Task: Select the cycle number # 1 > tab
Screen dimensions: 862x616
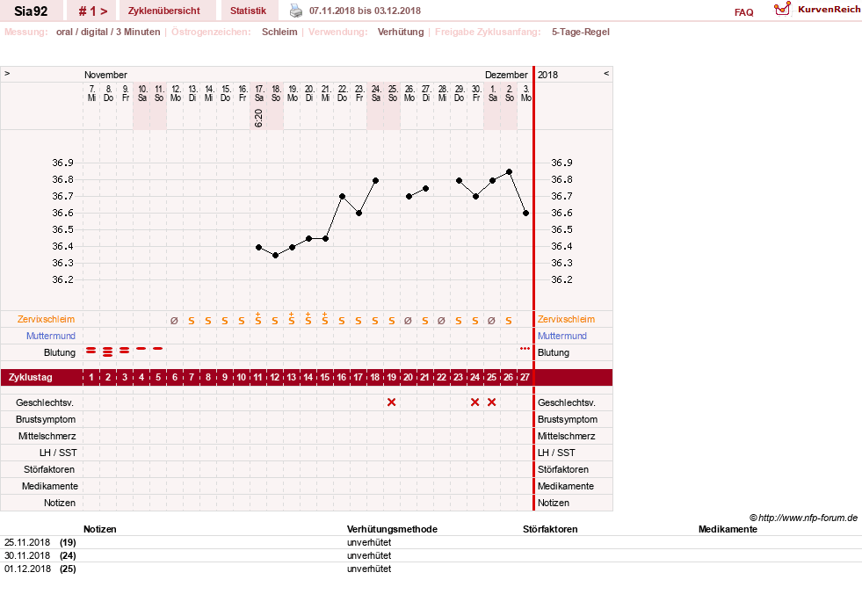Action: pos(92,11)
